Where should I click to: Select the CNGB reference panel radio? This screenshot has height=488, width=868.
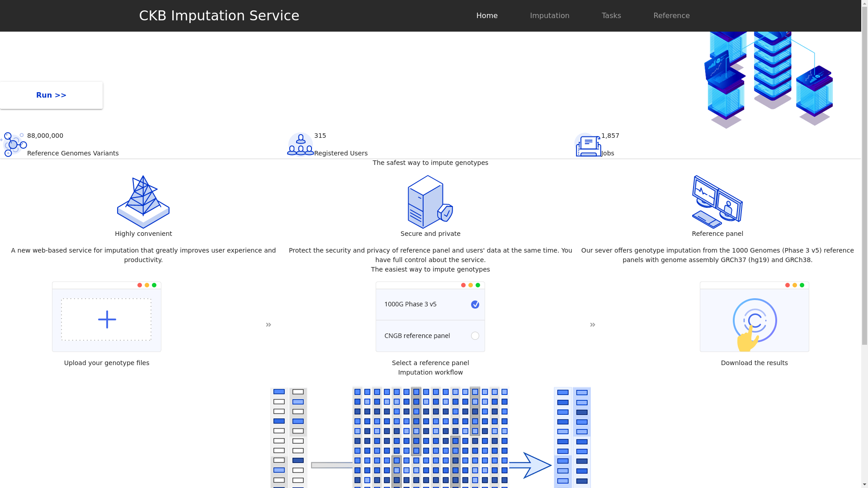coord(475,336)
